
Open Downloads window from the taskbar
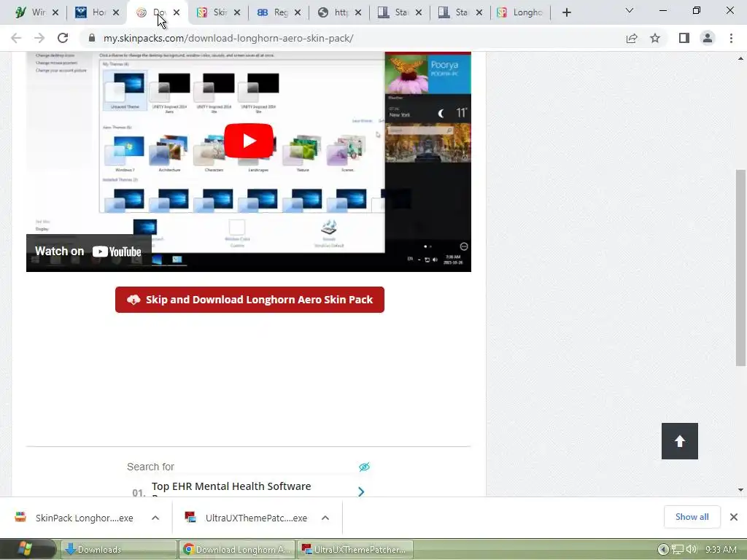[x=118, y=550]
